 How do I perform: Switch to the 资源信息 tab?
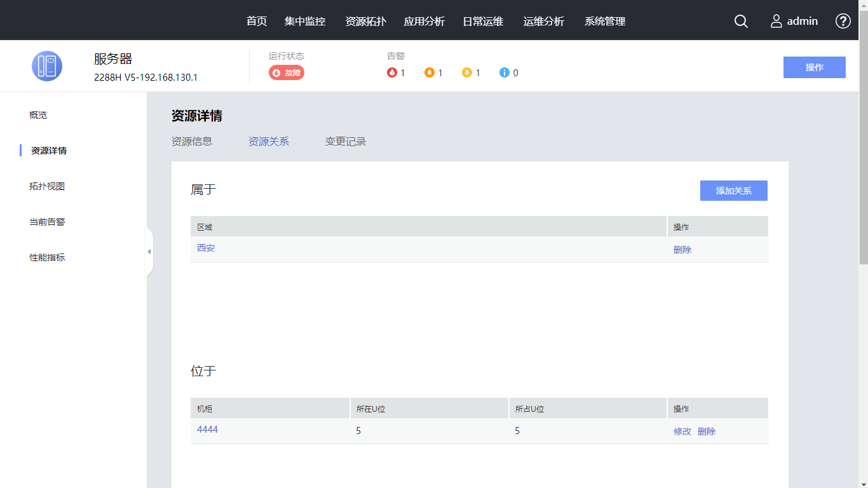192,141
